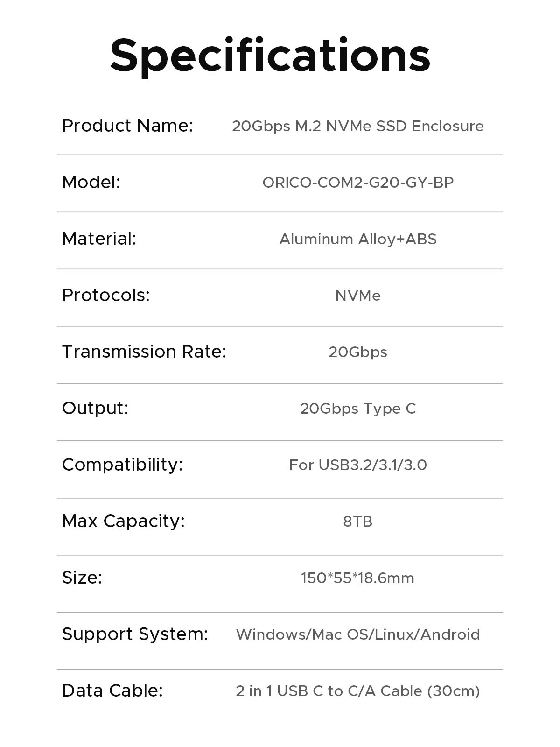Click the Compatibility label
560x747 pixels.
point(122,465)
